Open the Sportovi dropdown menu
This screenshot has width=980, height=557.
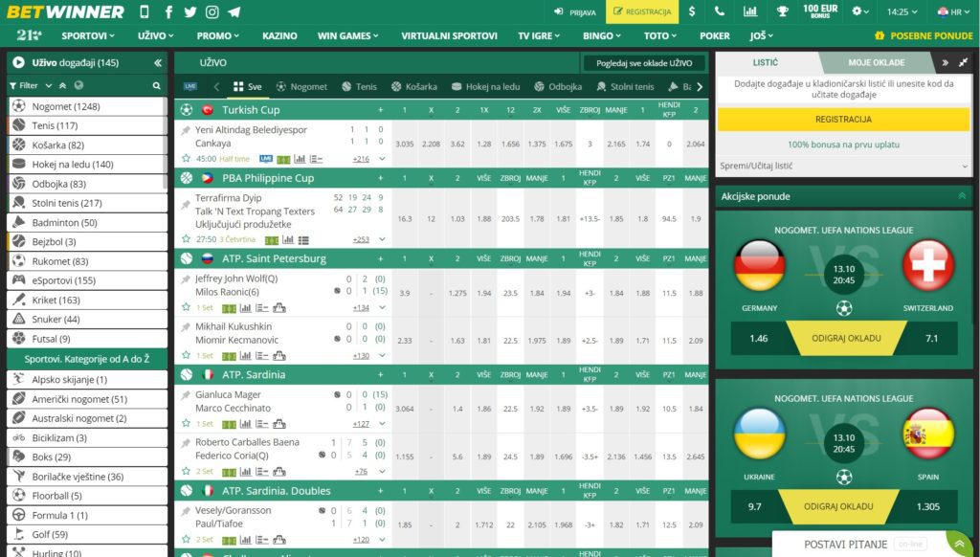coord(88,35)
